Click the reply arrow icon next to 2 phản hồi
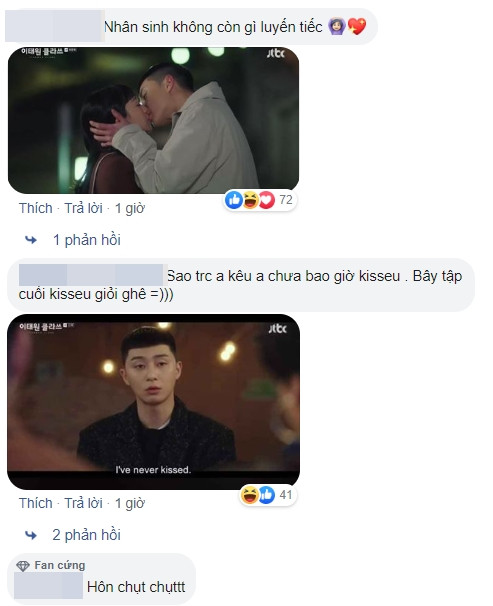Viewport: 493px width, 606px height. point(31,535)
